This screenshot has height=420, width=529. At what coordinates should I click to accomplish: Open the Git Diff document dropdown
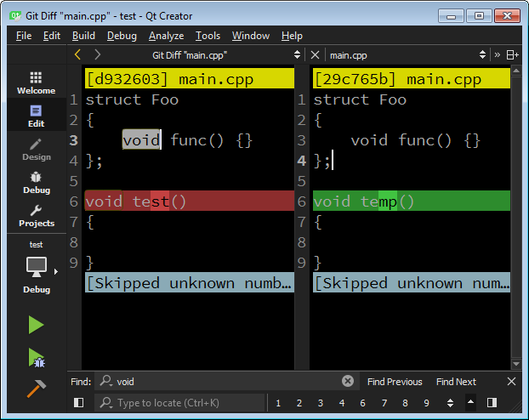(x=297, y=54)
